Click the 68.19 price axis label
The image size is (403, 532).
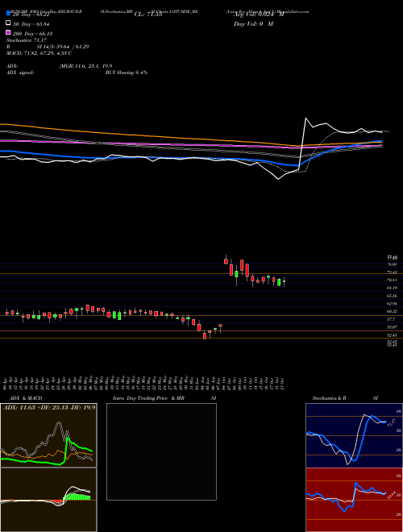393,288
